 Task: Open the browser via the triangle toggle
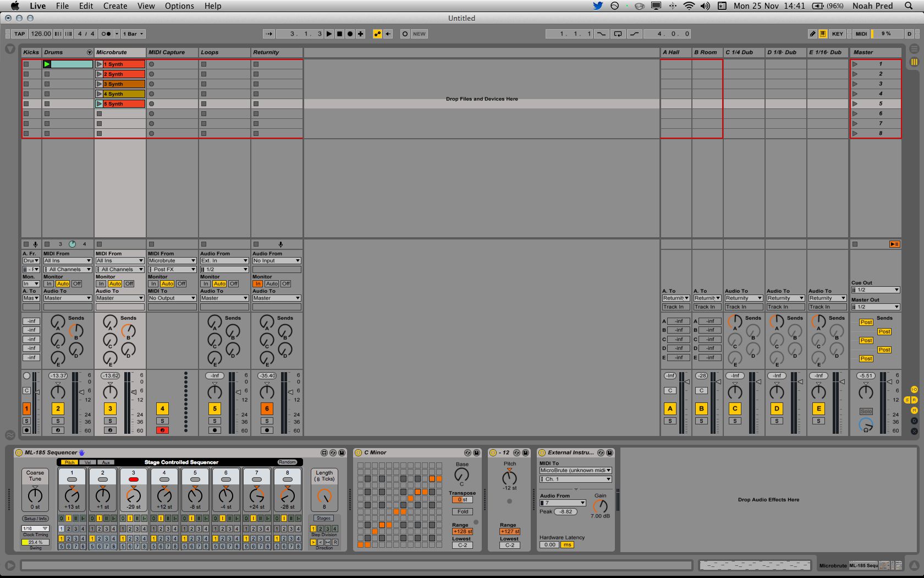[10, 49]
